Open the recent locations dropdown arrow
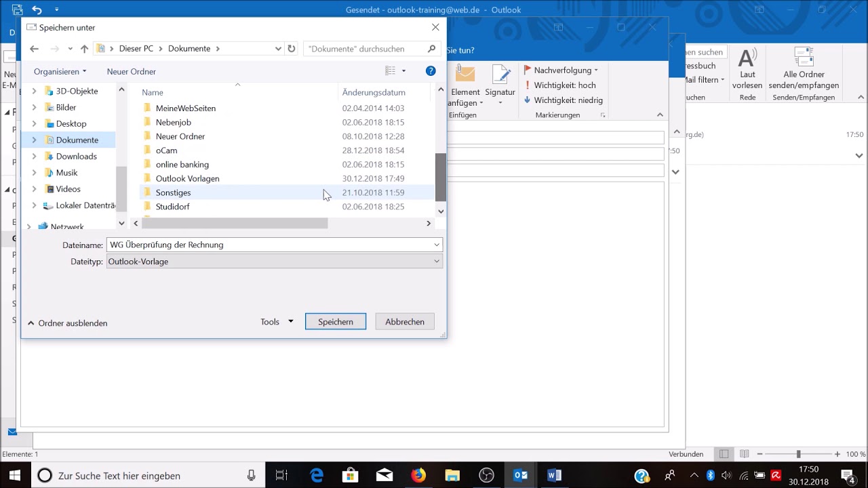This screenshot has height=488, width=868. (x=70, y=49)
